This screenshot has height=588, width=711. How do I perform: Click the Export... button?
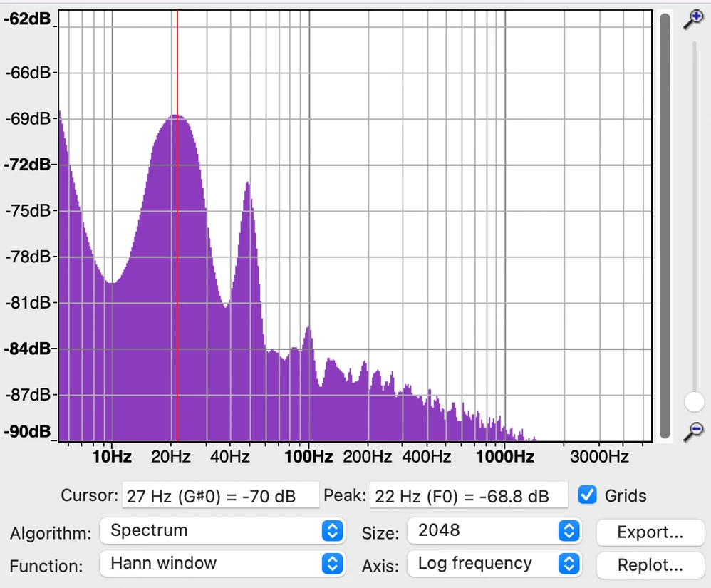650,532
